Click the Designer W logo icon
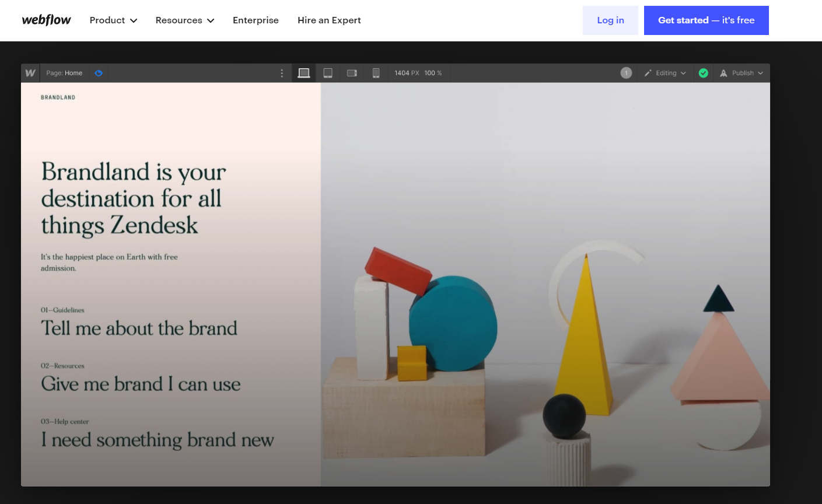The image size is (822, 504). [30, 73]
